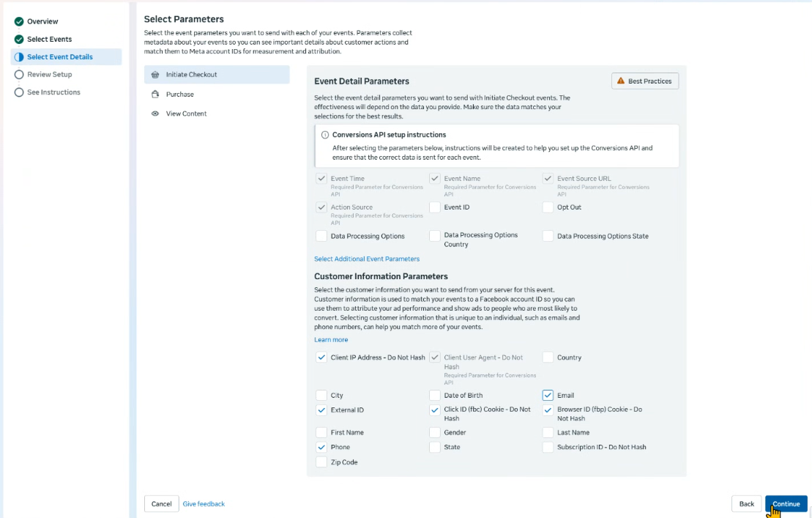Click the Overview green checkmark icon
The image size is (812, 518).
click(x=19, y=21)
